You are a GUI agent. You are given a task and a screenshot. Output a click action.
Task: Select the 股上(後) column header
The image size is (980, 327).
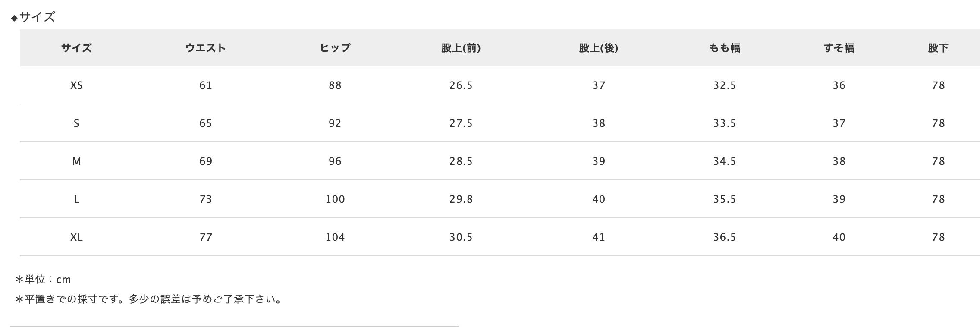(x=598, y=48)
